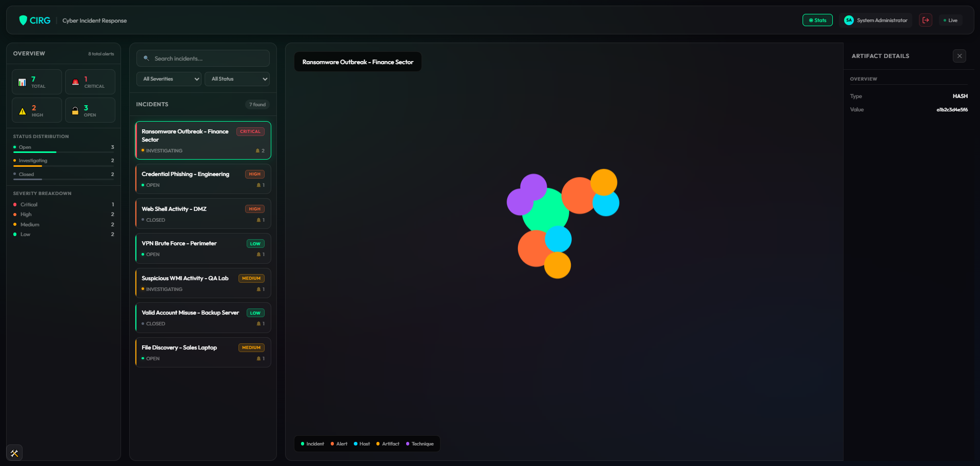The width and height of the screenshot is (980, 466).
Task: Click the warning triangle on High card
Action: click(23, 110)
